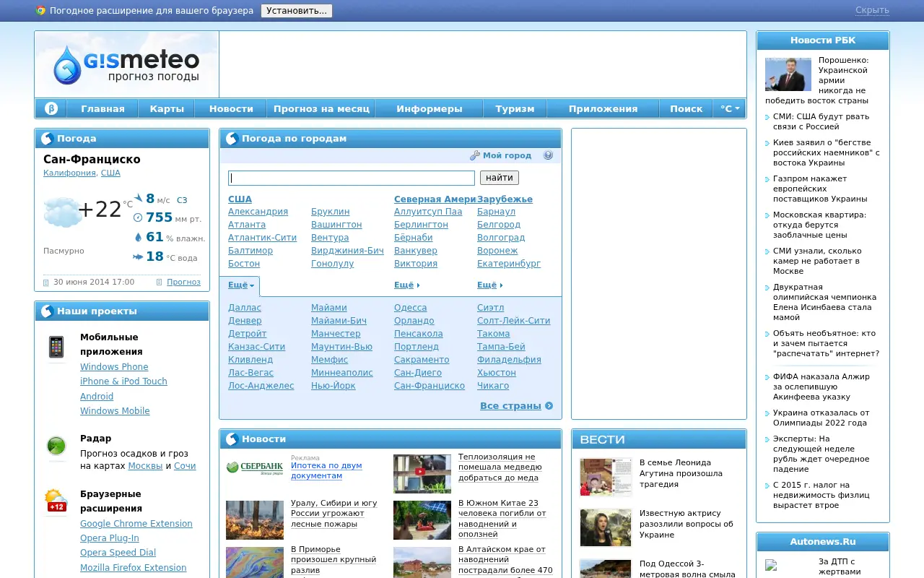The height and width of the screenshot is (578, 924).
Task: Open the Калифорния region link
Action: tap(69, 173)
